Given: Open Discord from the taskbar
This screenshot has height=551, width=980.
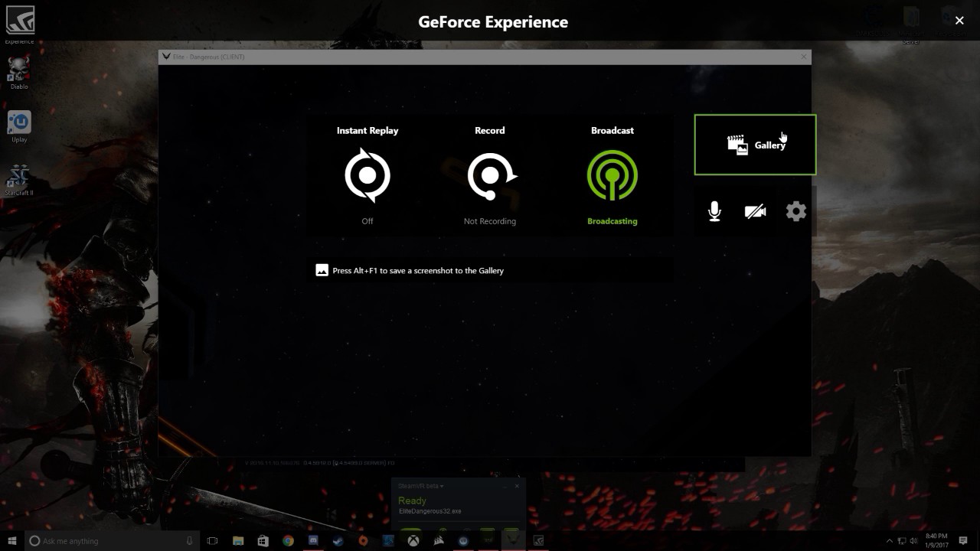Looking at the screenshot, I should 313,541.
